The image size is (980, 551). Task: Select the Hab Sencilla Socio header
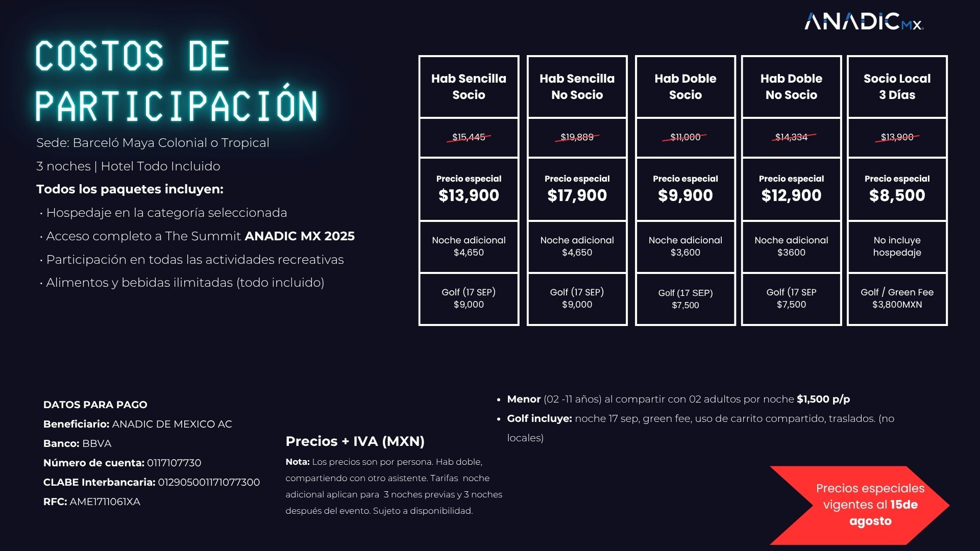[469, 87]
